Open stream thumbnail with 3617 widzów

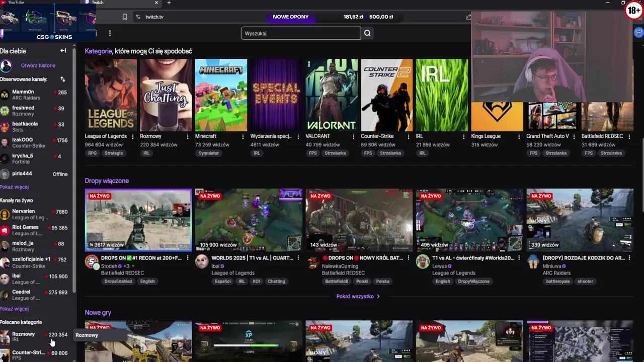coord(138,220)
